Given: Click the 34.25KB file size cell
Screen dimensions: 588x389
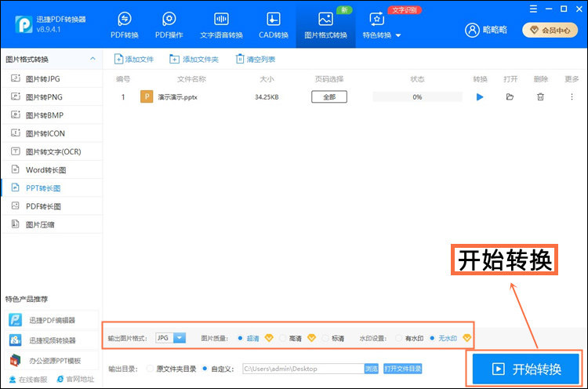Looking at the screenshot, I should 267,97.
